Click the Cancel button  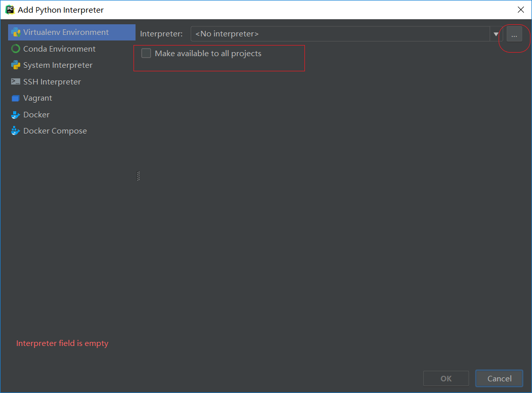pos(499,378)
